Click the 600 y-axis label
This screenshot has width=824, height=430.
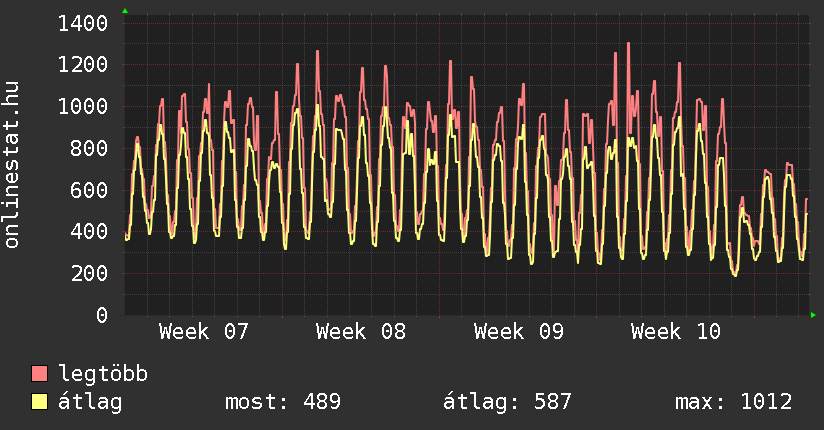(89, 190)
